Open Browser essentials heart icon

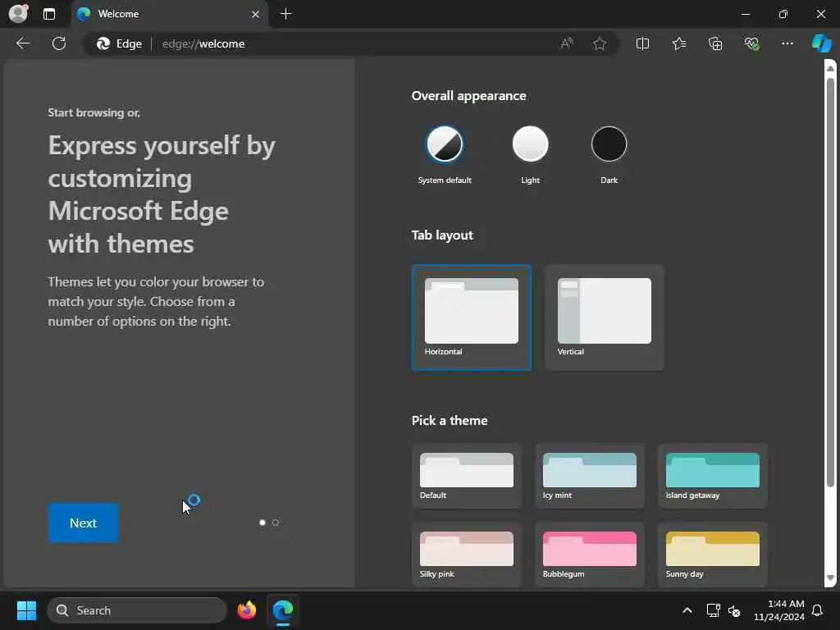[x=751, y=43]
